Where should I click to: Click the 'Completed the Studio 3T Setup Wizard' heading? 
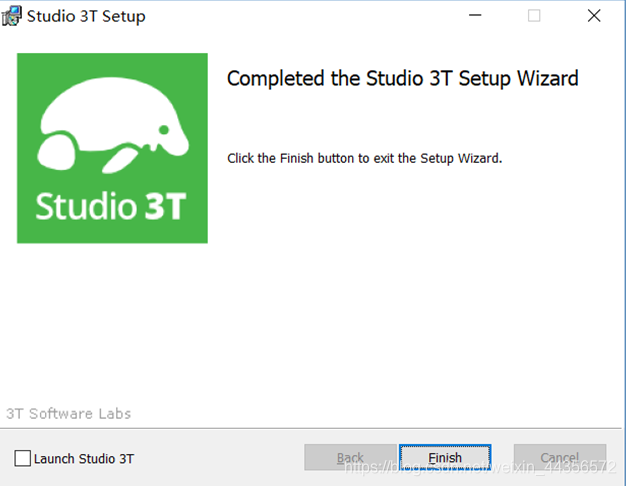402,78
